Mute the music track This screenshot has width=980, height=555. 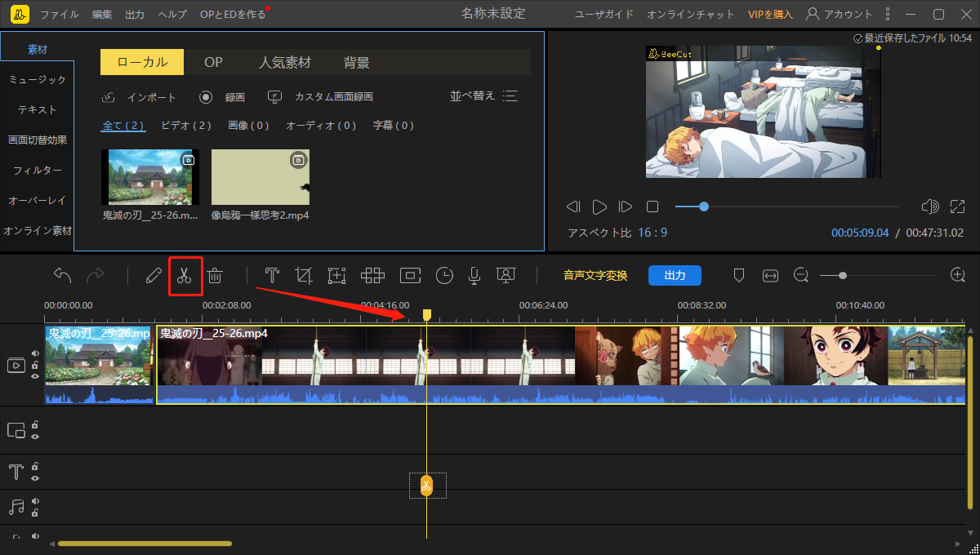pyautogui.click(x=35, y=501)
